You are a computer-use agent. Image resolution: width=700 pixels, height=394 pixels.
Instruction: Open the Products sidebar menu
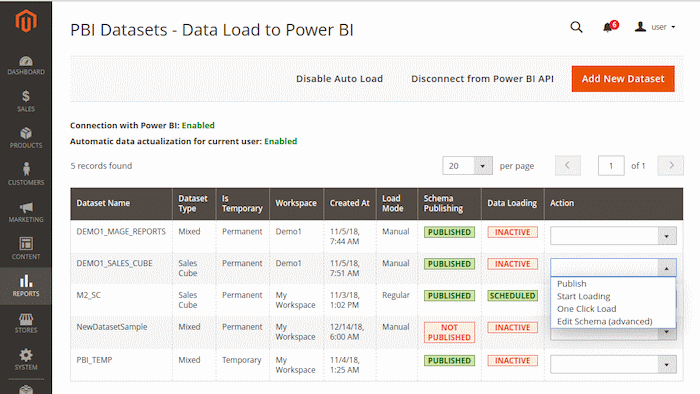26,138
